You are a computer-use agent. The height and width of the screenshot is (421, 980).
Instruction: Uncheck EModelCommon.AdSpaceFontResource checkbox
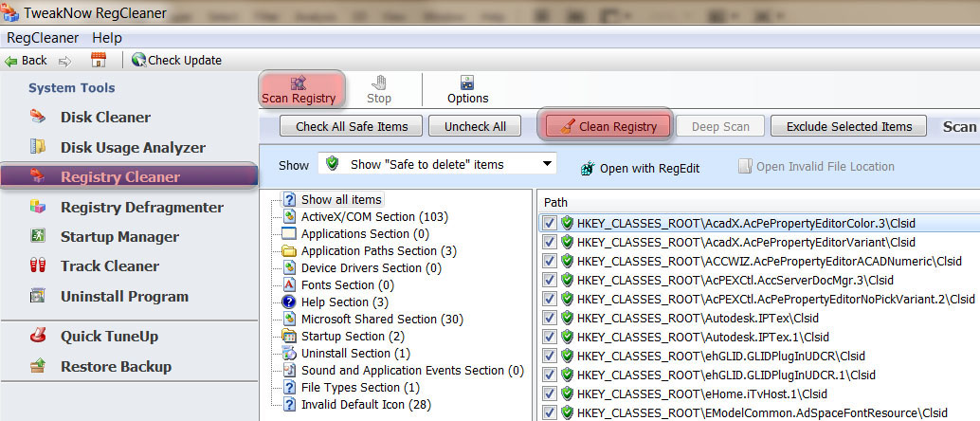point(550,412)
